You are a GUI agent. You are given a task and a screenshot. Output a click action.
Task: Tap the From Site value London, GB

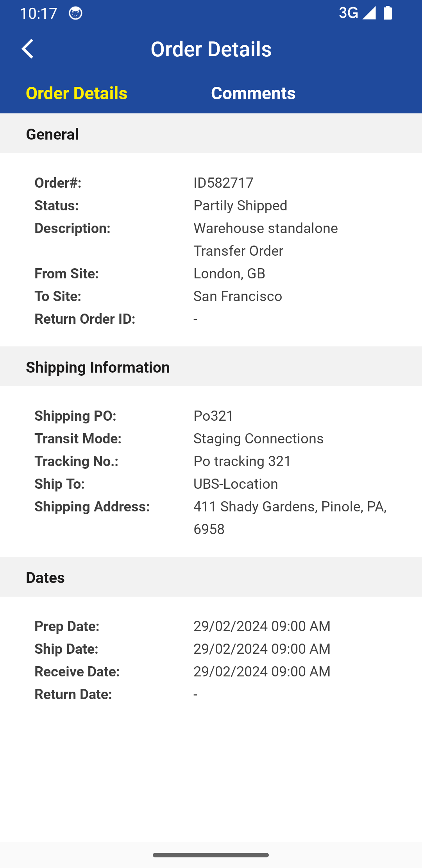tap(229, 273)
